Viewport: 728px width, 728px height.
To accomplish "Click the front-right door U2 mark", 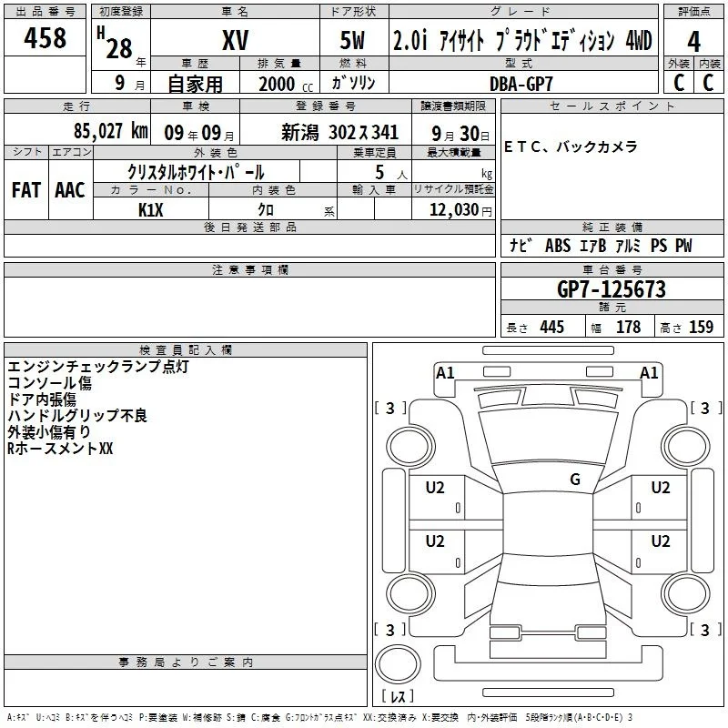I will click(x=661, y=488).
